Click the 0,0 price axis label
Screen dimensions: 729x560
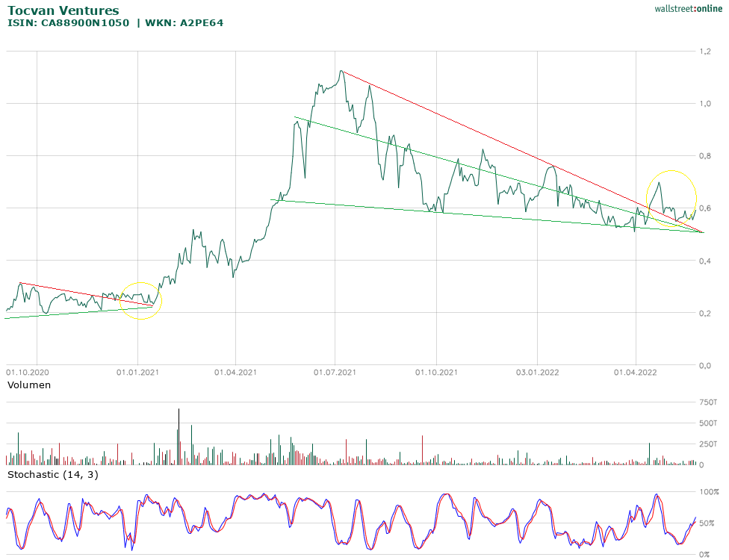click(705, 366)
